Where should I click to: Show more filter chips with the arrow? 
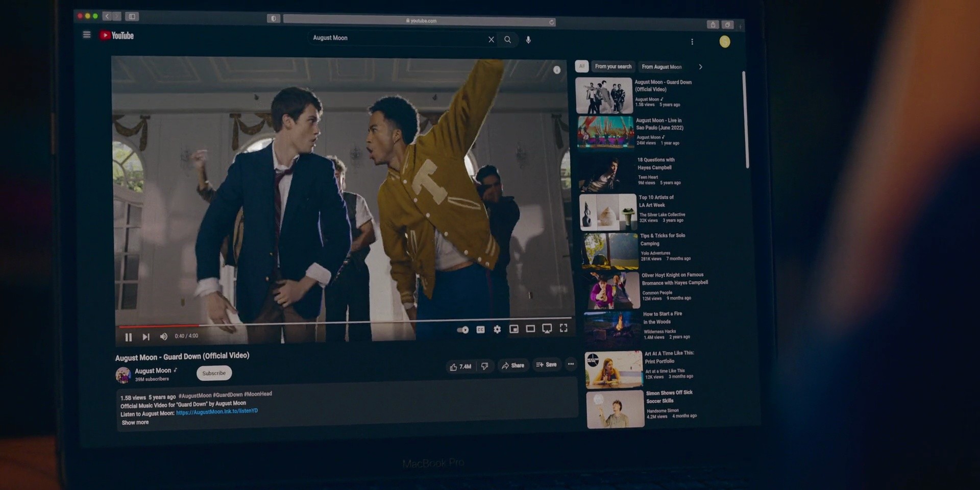[700, 67]
